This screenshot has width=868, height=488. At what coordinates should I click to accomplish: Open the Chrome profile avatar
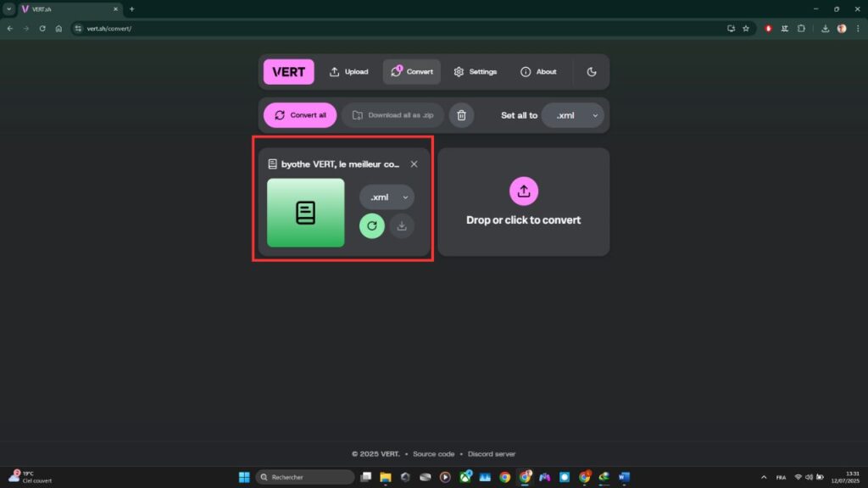[x=842, y=29]
